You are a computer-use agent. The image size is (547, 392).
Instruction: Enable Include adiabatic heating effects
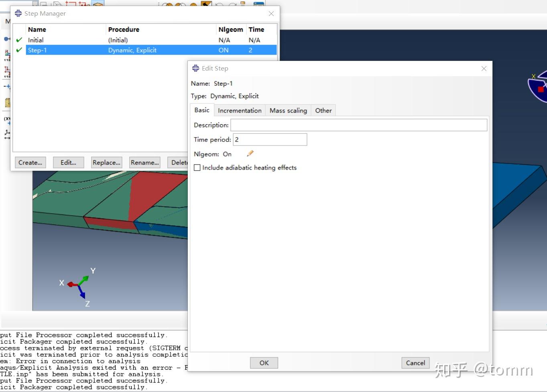coord(197,168)
